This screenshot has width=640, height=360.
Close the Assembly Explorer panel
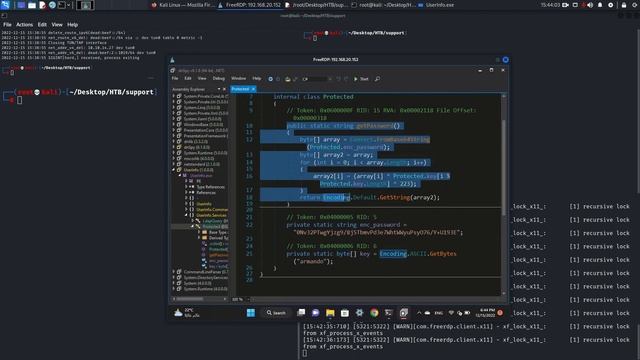pyautogui.click(x=224, y=89)
